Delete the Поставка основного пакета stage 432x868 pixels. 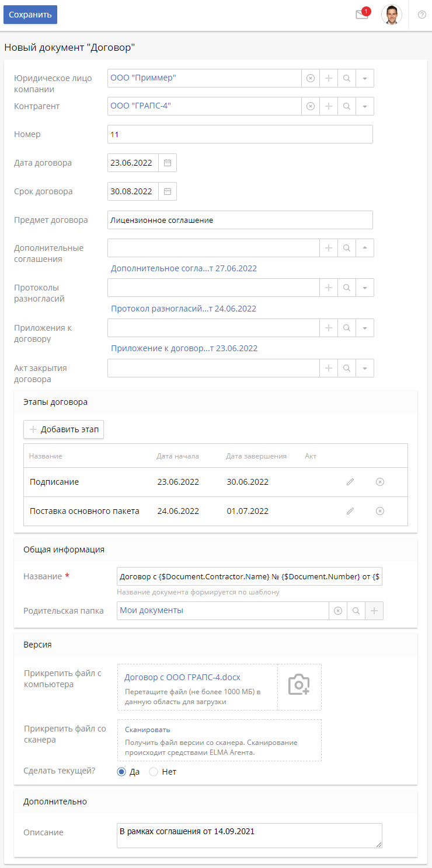(379, 510)
